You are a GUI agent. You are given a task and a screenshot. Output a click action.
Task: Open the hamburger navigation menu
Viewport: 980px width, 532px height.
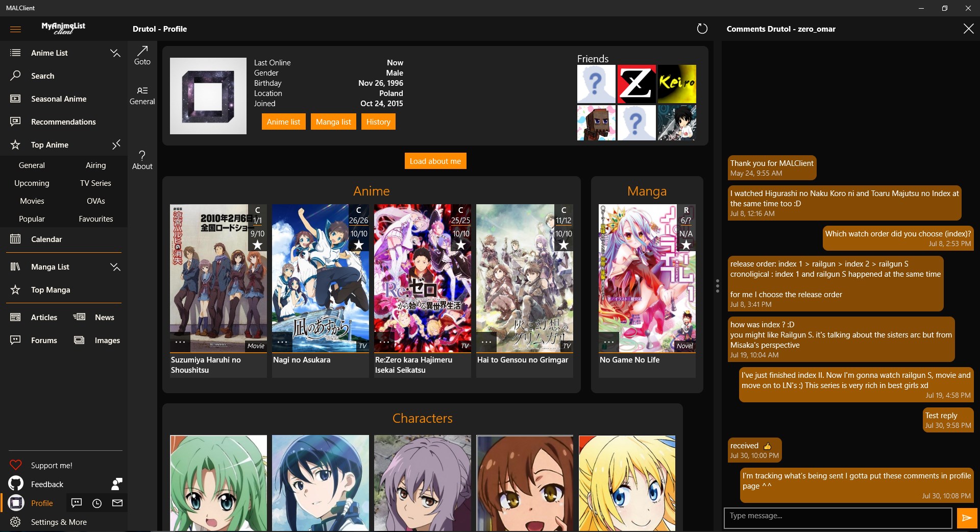click(x=15, y=29)
